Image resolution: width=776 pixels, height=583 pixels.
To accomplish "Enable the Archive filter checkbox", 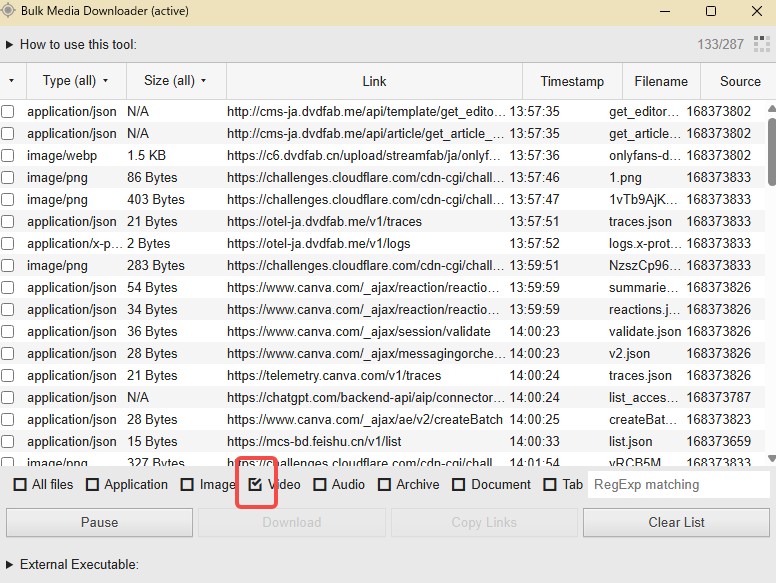I will coord(384,485).
